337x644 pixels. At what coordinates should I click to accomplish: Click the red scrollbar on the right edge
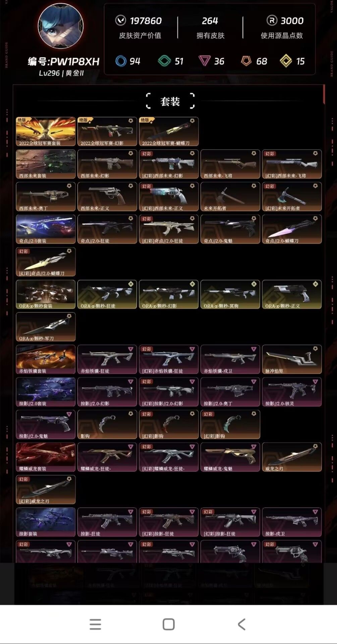[x=324, y=95]
